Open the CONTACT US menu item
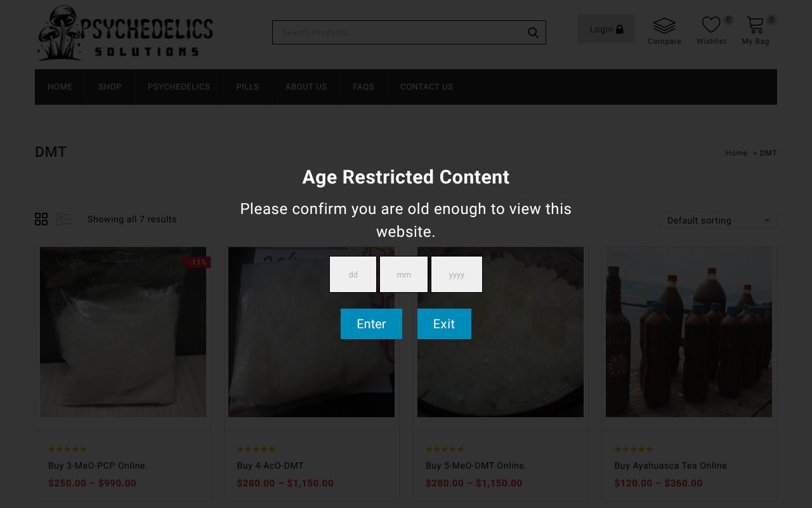This screenshot has width=812, height=508. click(426, 86)
